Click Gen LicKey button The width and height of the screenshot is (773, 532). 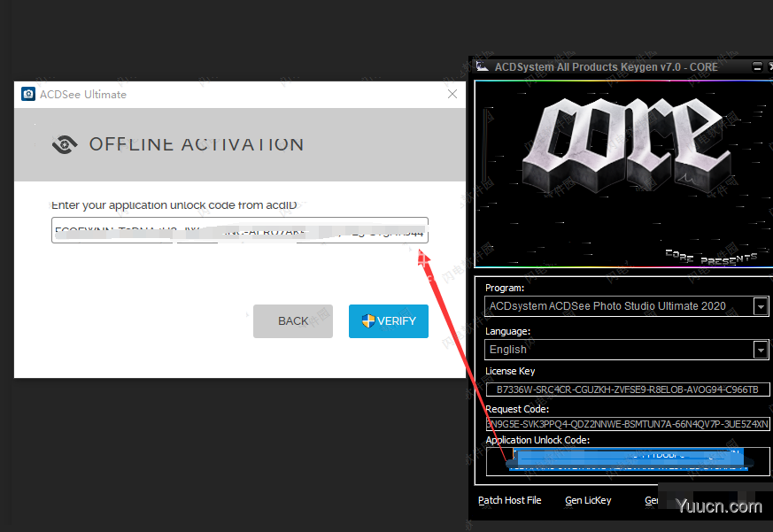(x=588, y=500)
